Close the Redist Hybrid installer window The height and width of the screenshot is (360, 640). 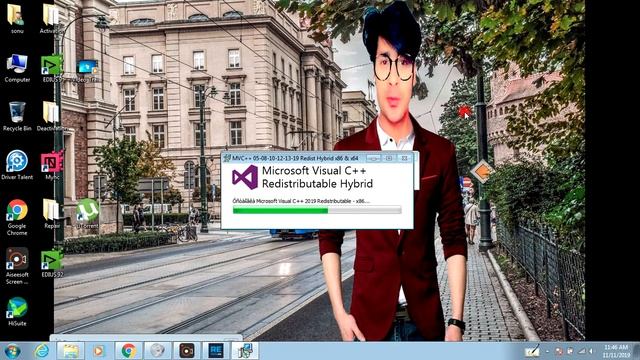point(404,158)
